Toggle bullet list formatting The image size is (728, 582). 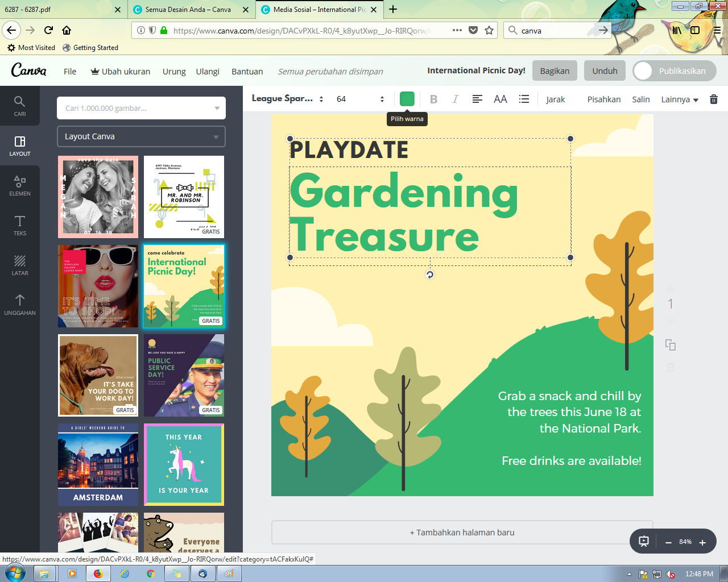524,98
